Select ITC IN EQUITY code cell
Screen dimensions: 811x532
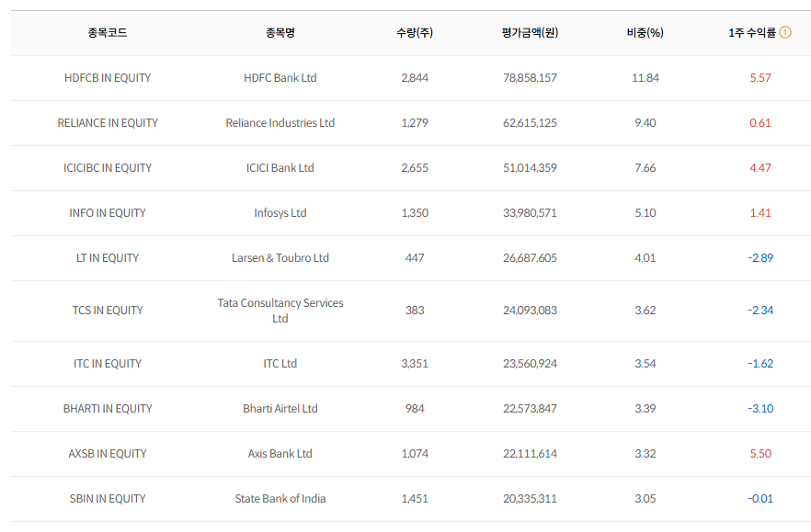[108, 364]
